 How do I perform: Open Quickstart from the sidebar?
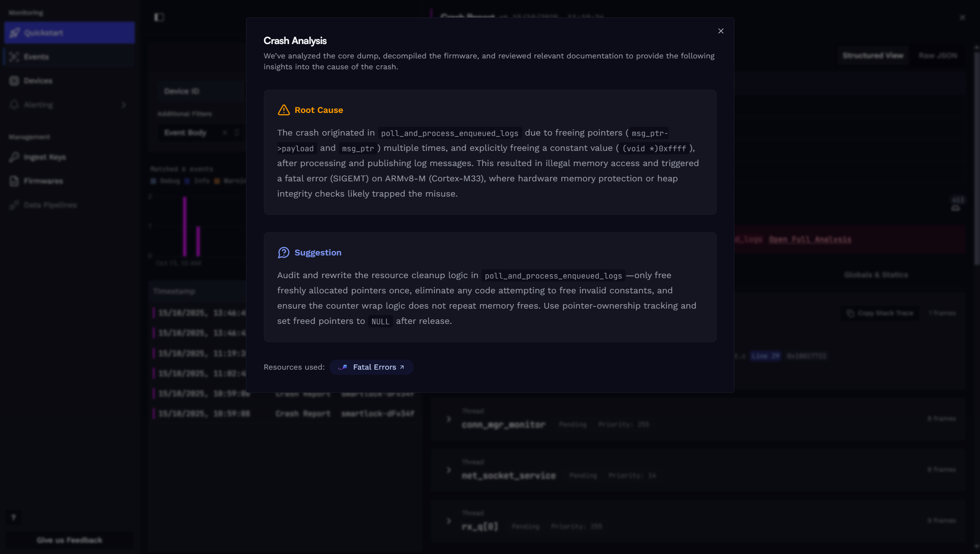(x=69, y=33)
